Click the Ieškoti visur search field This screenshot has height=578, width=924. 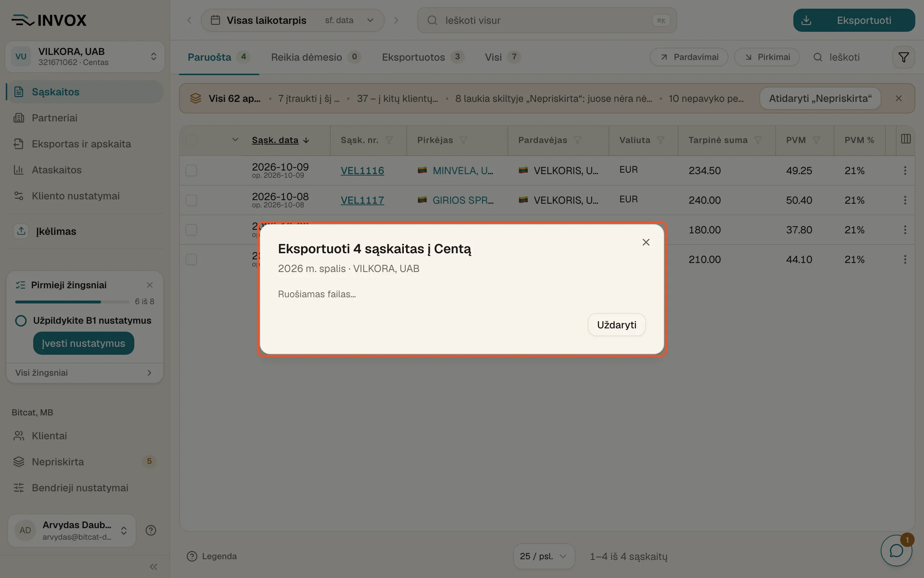pos(547,20)
